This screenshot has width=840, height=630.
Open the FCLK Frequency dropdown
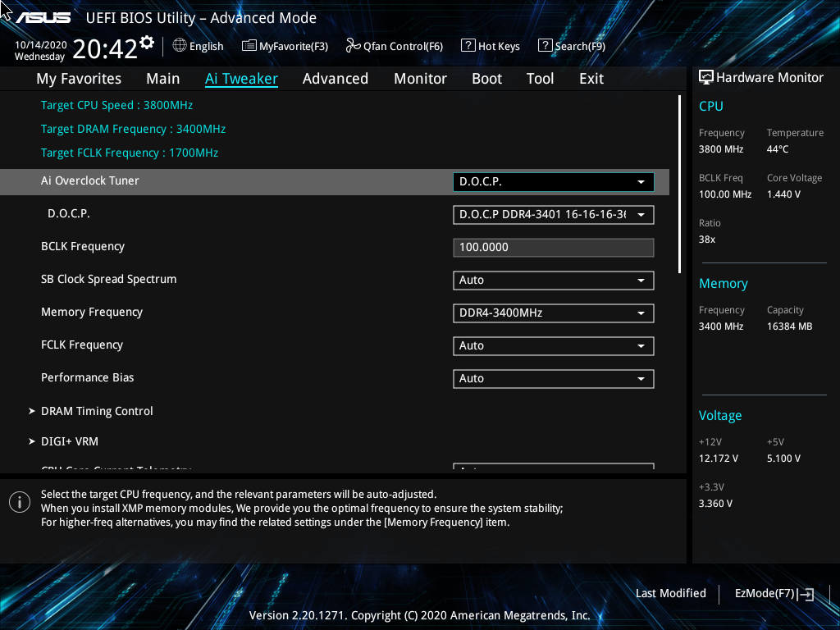click(554, 345)
